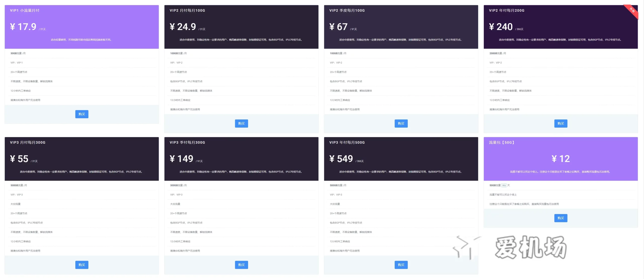Click the VIP: VIP-2 row in VIP2 月付 card
This screenshot has width=644, height=279.
241,63
